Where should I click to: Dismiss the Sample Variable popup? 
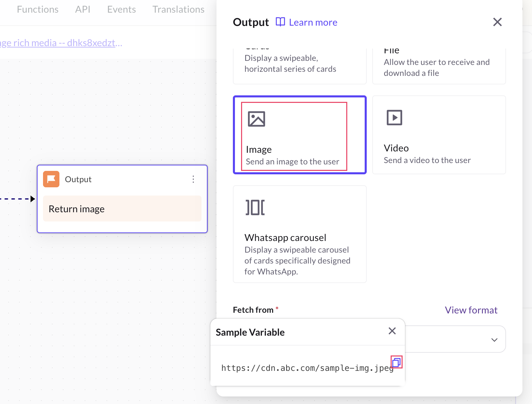(x=392, y=331)
